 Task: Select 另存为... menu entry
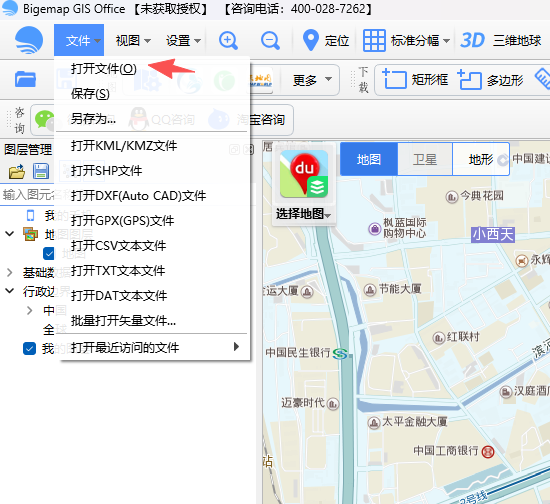click(153, 119)
